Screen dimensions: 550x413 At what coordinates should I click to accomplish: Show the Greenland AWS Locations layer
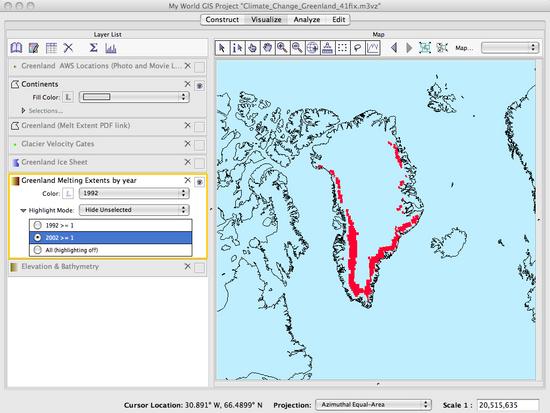(200, 67)
